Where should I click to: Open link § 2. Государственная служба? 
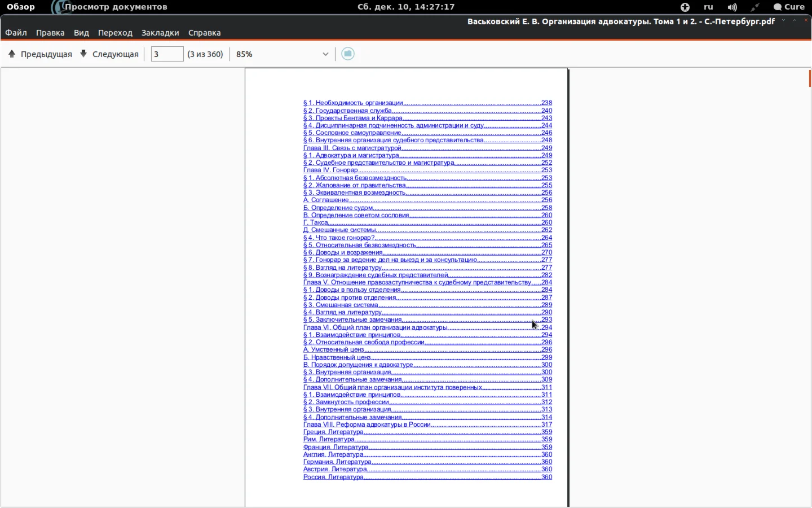point(347,111)
